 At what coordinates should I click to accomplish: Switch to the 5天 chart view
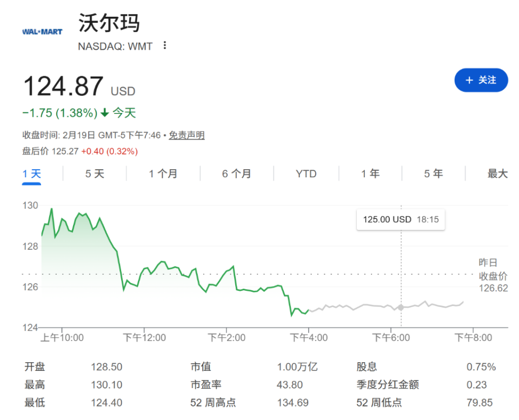94,174
